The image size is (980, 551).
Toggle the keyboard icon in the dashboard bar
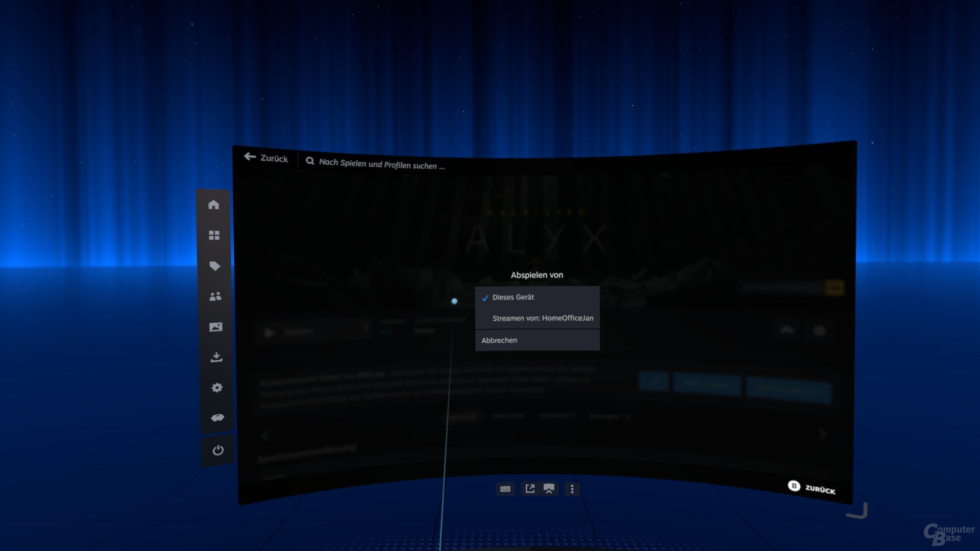[x=505, y=489]
